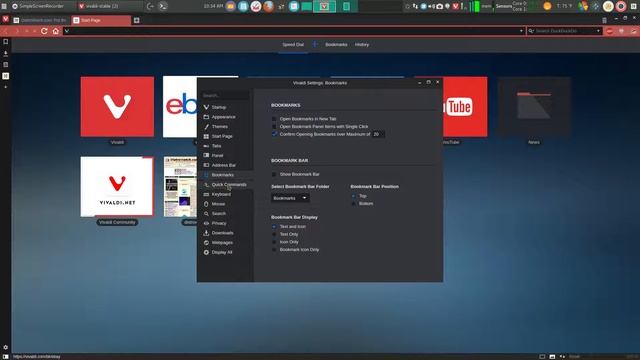Screen dimensions: 640x360
Task: Launch terminal from top panel
Action: coord(162,6)
